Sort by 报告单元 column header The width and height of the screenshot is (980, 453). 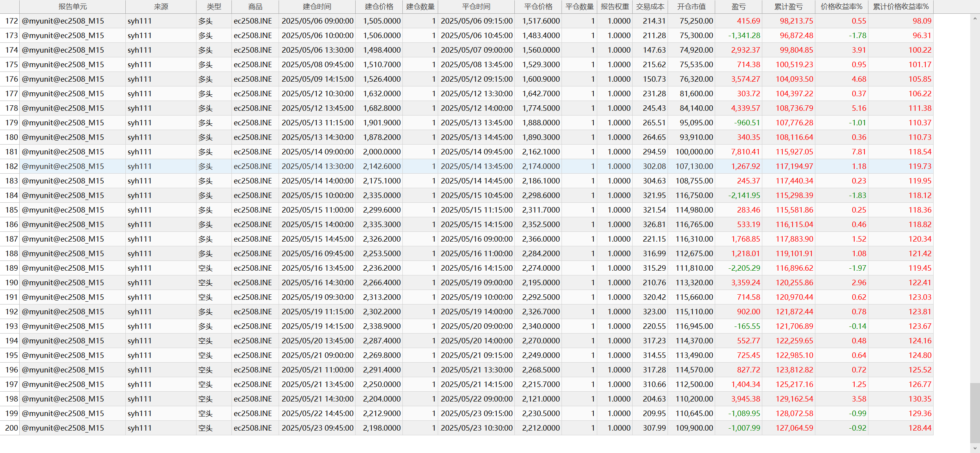(72, 7)
